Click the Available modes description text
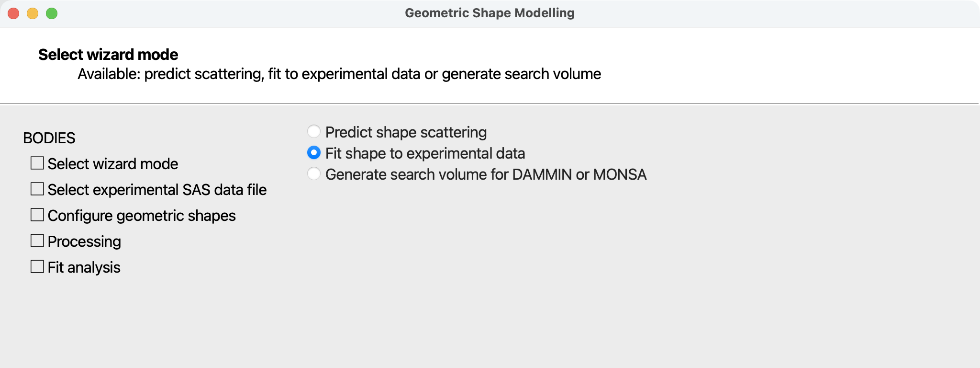This screenshot has width=980, height=368. pyautogui.click(x=339, y=74)
